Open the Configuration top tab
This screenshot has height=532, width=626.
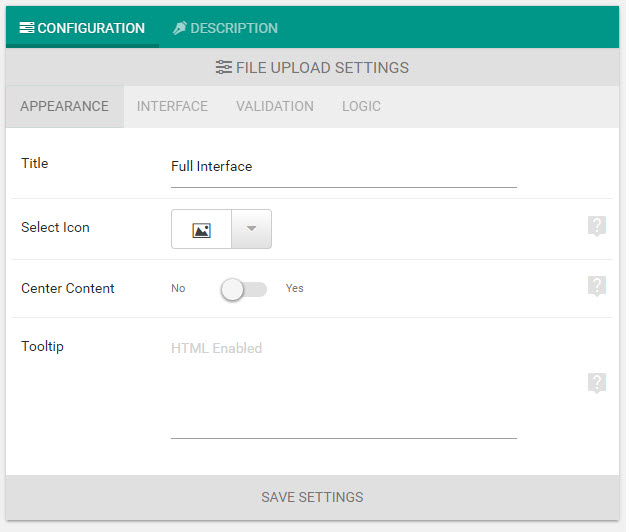[x=82, y=28]
